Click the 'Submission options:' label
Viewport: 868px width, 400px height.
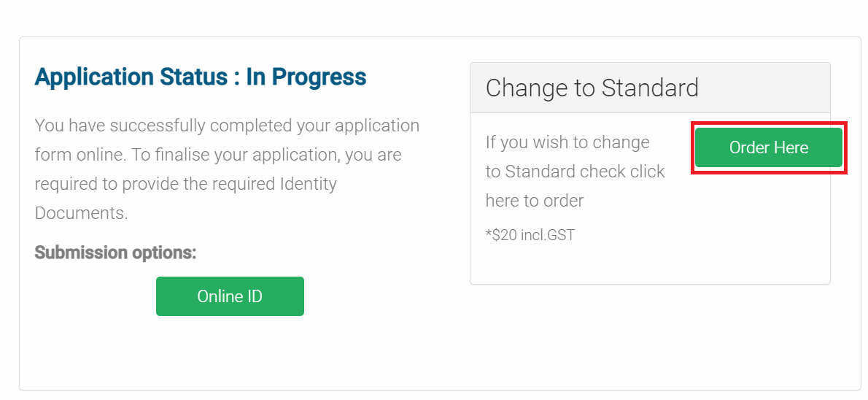[x=115, y=253]
